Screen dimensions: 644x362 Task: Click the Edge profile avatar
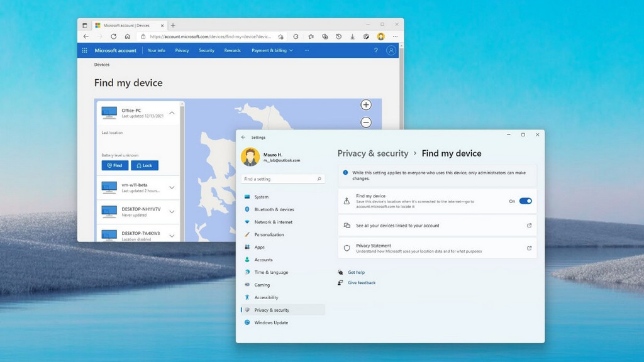point(380,36)
